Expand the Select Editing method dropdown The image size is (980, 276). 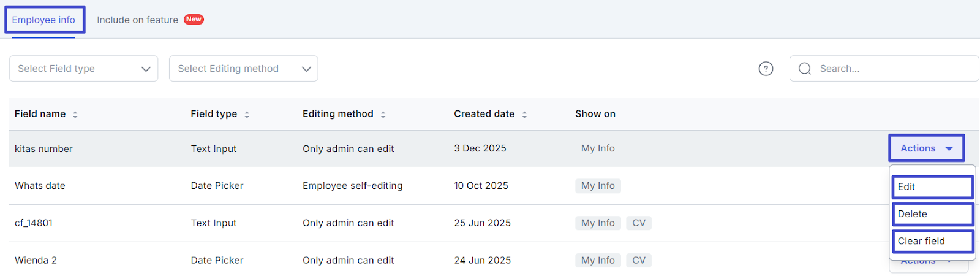pos(243,69)
